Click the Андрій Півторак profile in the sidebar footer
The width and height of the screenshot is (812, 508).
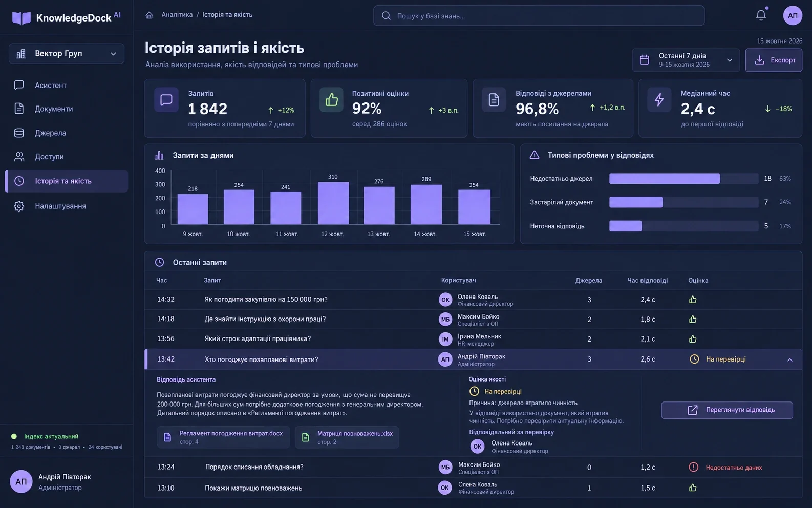point(67,481)
